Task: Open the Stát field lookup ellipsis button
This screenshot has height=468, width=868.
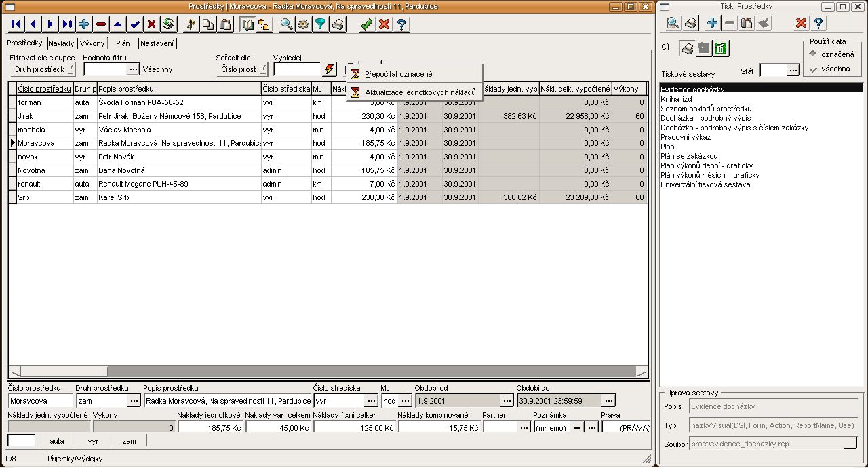Action: pos(793,71)
